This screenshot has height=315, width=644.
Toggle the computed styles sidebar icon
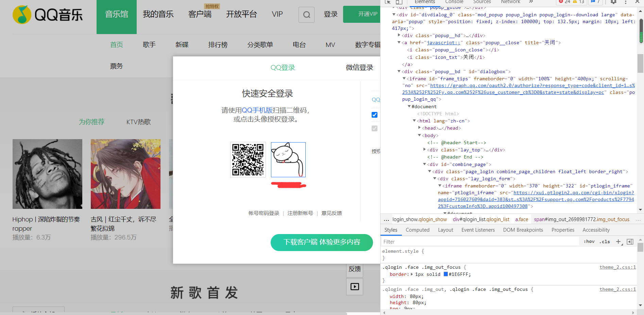pyautogui.click(x=630, y=242)
